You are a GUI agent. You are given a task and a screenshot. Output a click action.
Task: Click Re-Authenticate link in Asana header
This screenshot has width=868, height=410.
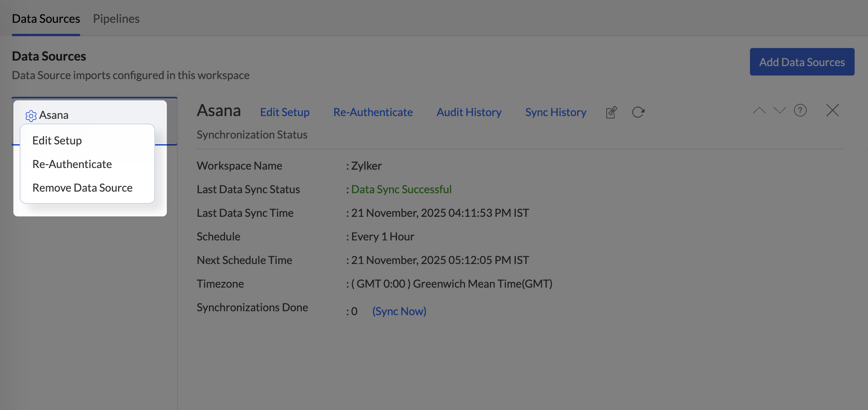(x=373, y=112)
